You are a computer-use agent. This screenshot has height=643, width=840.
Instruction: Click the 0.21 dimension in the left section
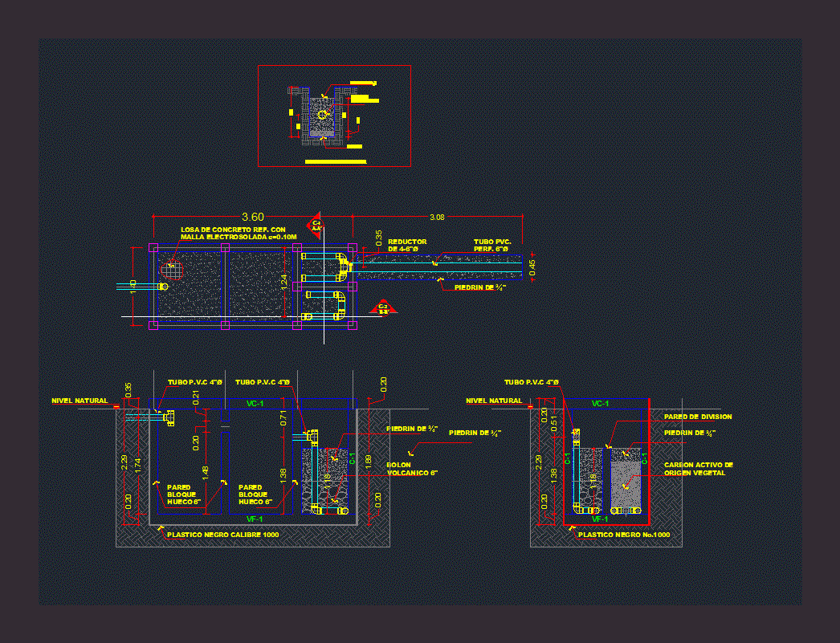195,398
